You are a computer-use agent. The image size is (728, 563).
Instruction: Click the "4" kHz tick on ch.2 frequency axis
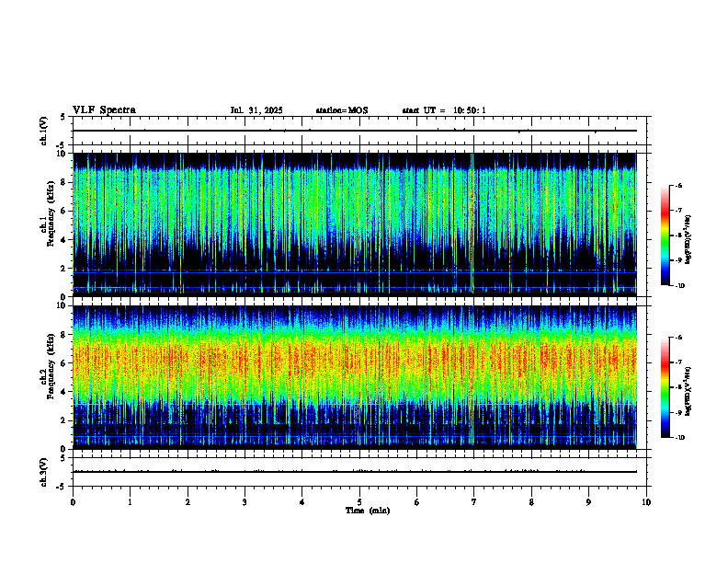coord(65,392)
